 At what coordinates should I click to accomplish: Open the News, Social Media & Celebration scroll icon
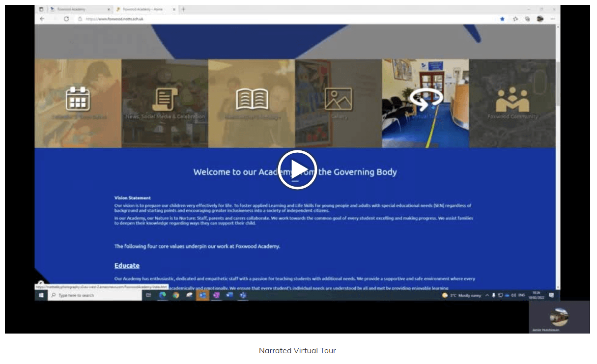point(165,99)
